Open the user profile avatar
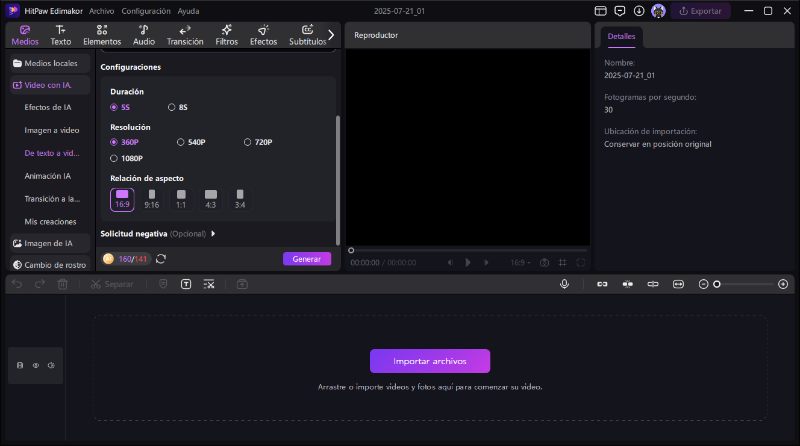Image resolution: width=800 pixels, height=446 pixels. pyautogui.click(x=658, y=11)
